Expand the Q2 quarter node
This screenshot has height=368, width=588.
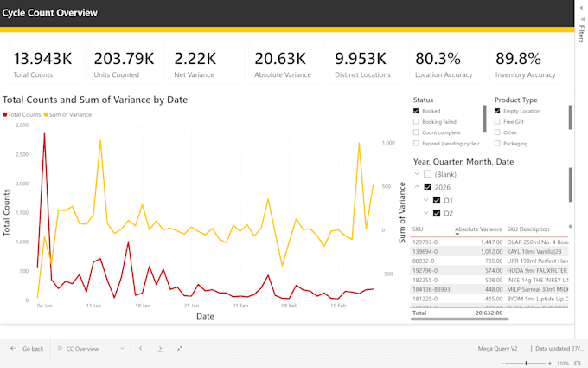(425, 213)
